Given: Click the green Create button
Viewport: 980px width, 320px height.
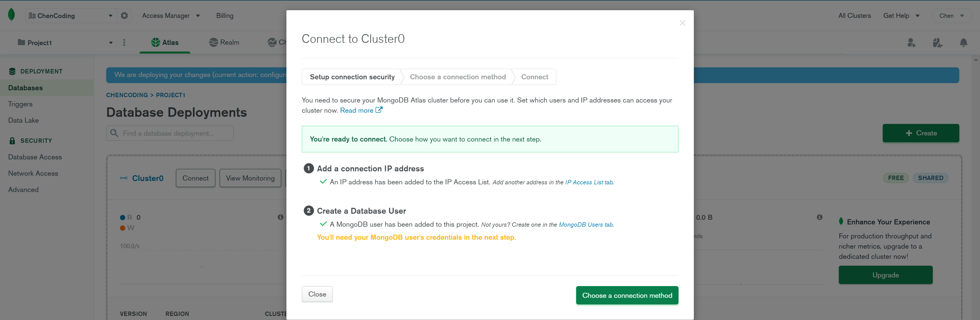Looking at the screenshot, I should click(x=921, y=133).
